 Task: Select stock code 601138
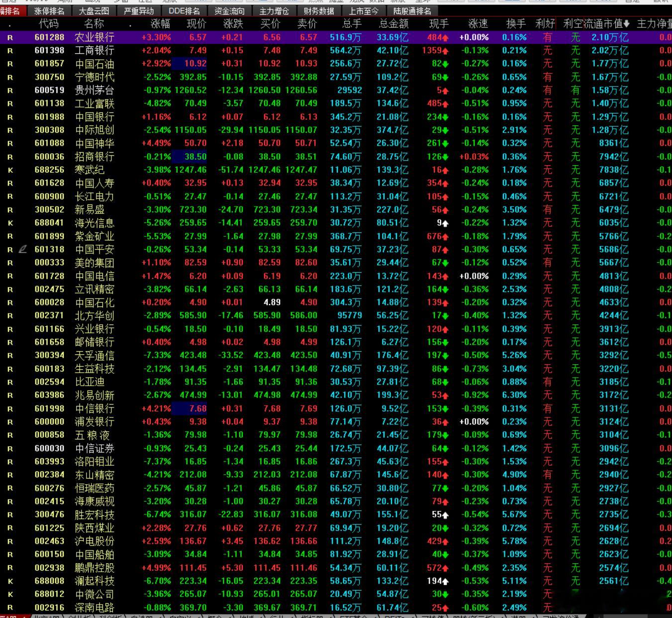pos(49,103)
